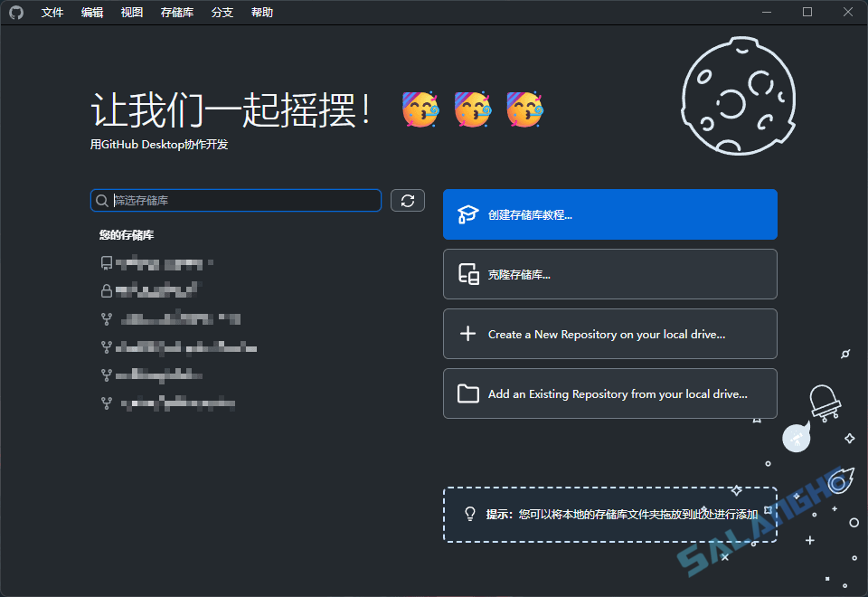Click the refresh repositories icon
This screenshot has height=597, width=868.
click(x=407, y=200)
